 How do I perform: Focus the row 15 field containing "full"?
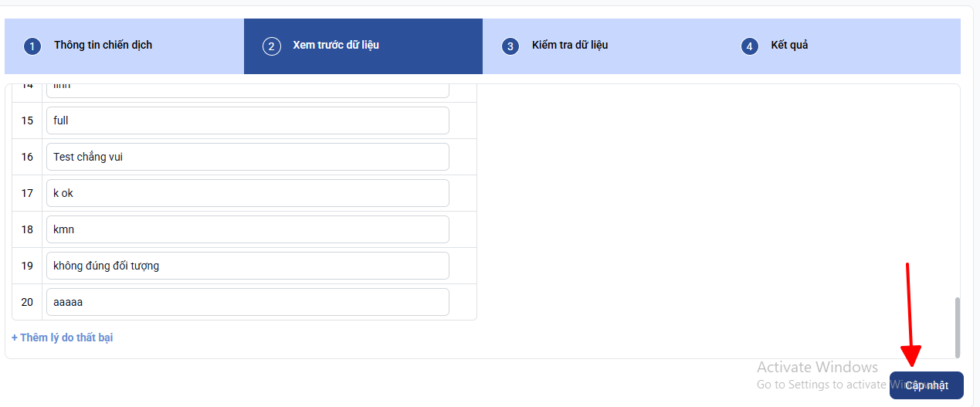pyautogui.click(x=247, y=120)
